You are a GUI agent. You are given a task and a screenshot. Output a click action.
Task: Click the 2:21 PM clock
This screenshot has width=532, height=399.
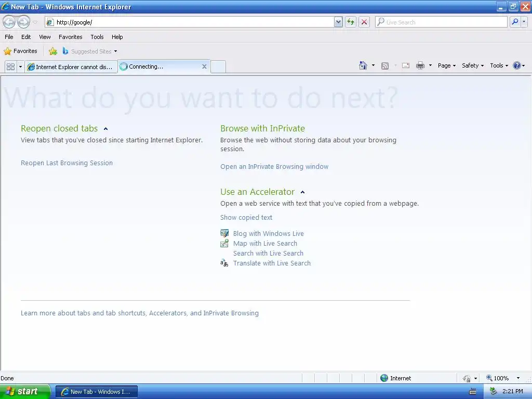coord(513,391)
